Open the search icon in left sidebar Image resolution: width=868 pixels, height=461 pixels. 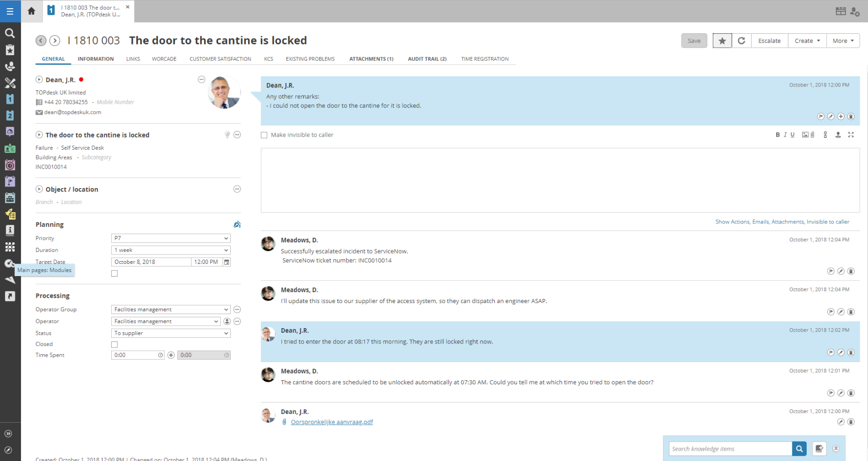[10, 33]
